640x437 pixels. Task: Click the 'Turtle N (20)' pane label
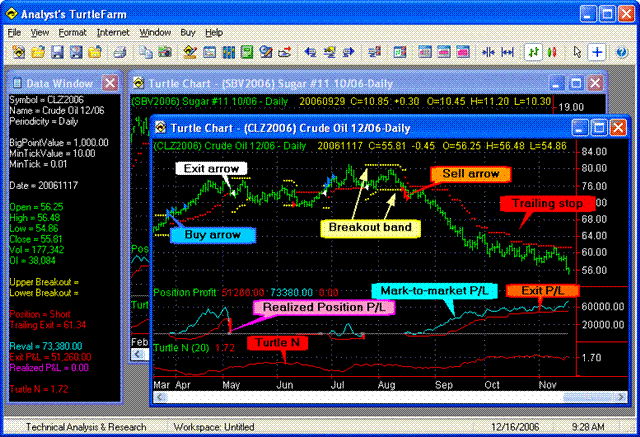[181, 348]
